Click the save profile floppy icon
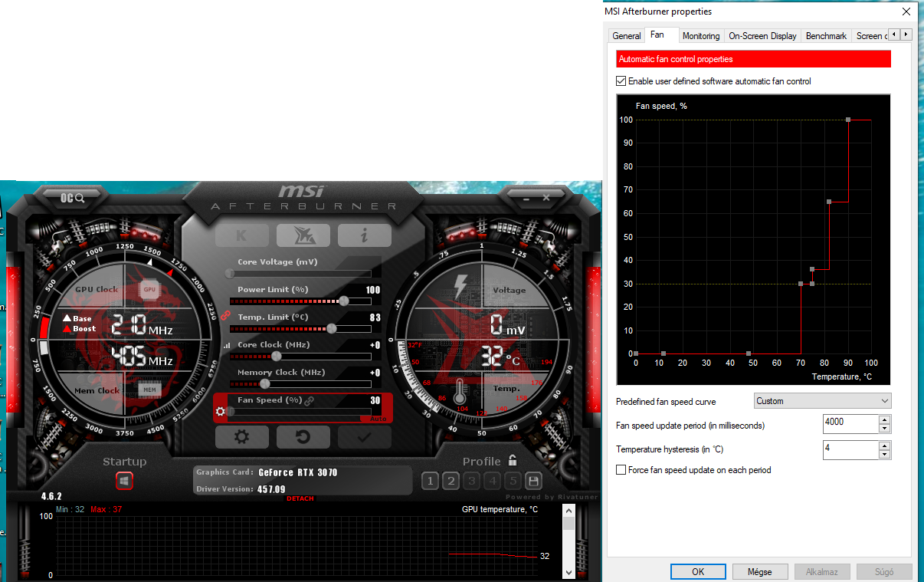This screenshot has height=582, width=924. pos(533,481)
